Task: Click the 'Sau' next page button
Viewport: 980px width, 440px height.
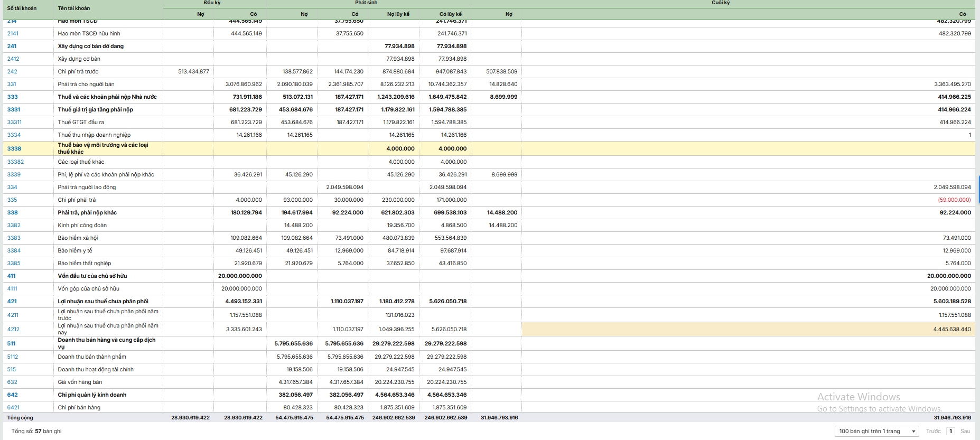Action: point(965,431)
